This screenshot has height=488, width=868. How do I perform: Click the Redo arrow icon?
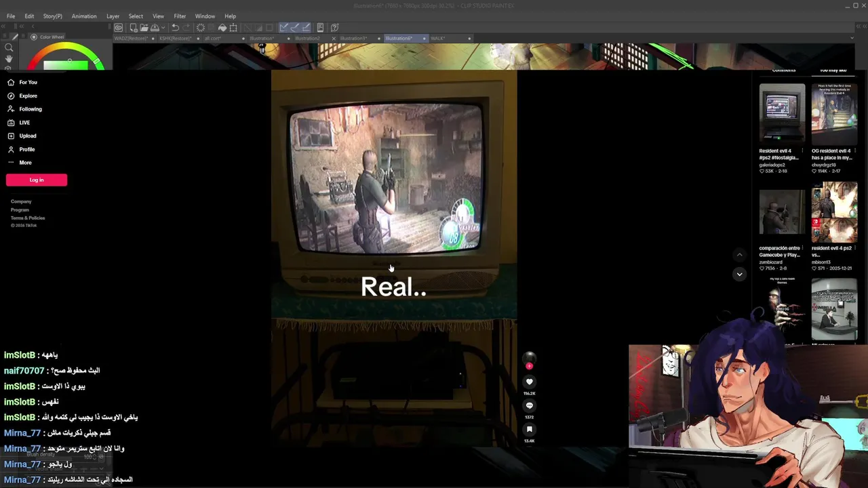click(x=186, y=28)
